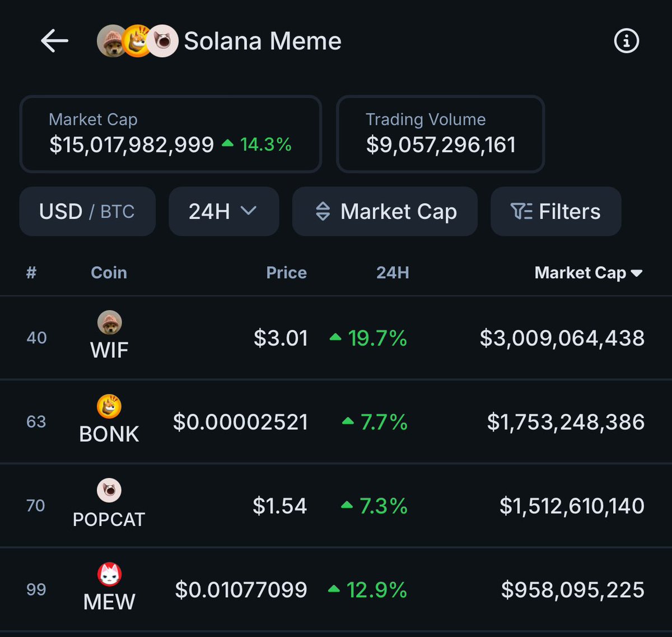Open the Filters panel
The width and height of the screenshot is (672, 637).
pyautogui.click(x=556, y=211)
